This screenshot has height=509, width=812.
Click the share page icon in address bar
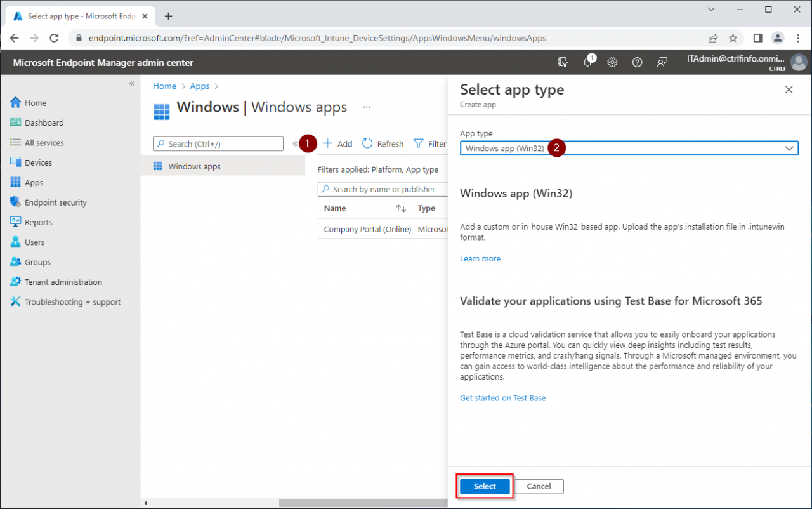tap(714, 38)
